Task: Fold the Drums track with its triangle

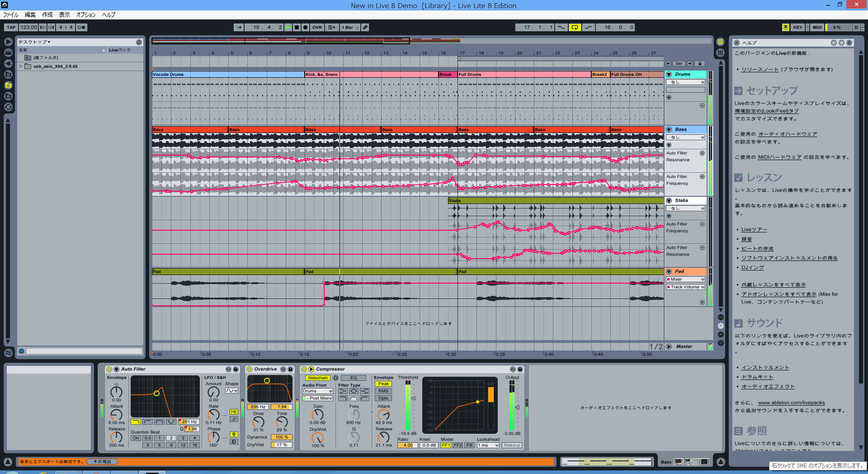Action: (x=669, y=74)
